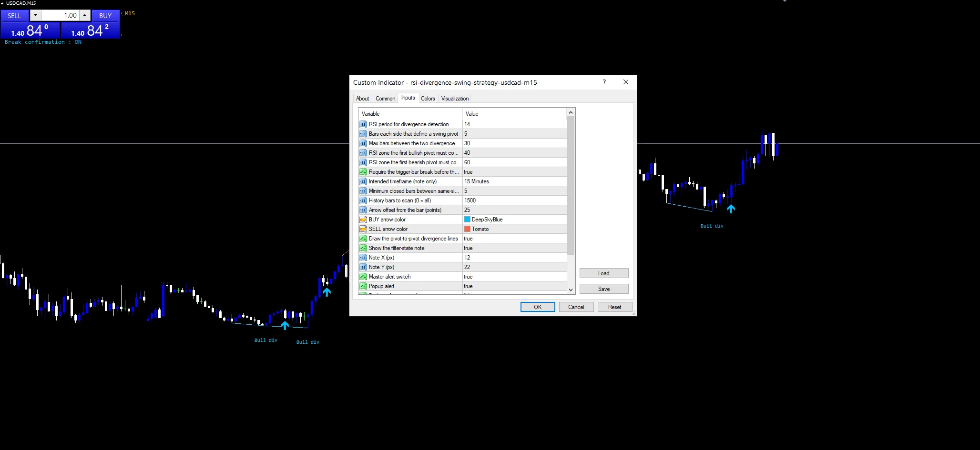Click the sell price 1.40 84 tile

click(30, 30)
